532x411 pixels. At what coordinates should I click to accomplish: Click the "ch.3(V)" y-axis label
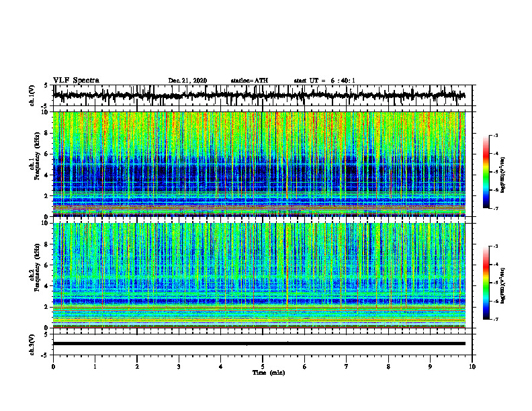32,345
